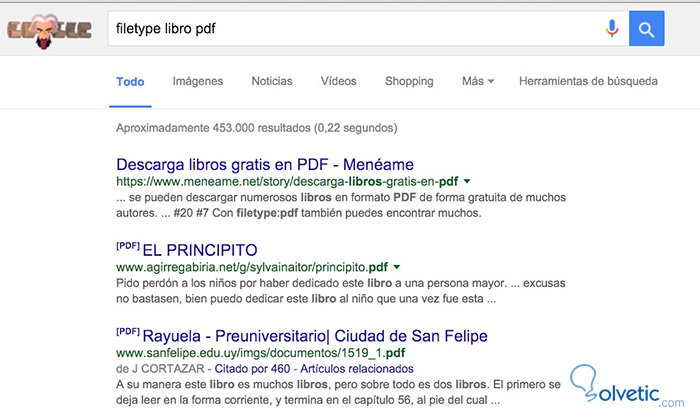Click the 'de J CORTAZAR' author text

coord(160,369)
